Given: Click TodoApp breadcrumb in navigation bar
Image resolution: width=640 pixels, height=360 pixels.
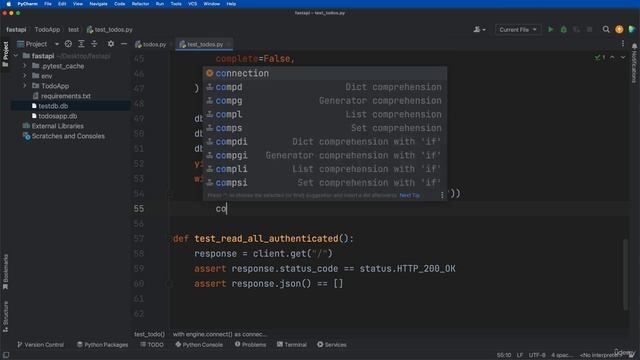Looking at the screenshot, I should click(x=47, y=29).
